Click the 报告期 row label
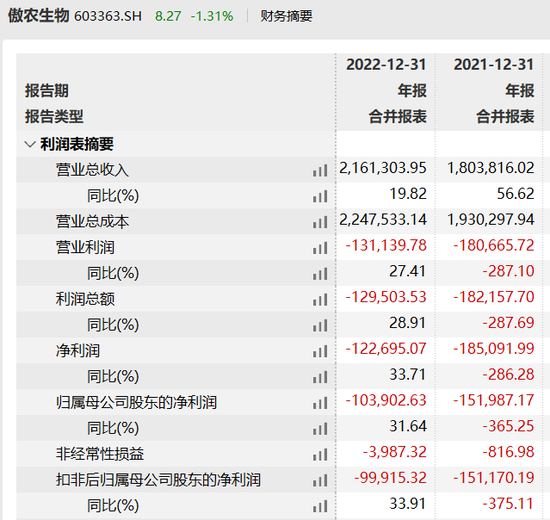This screenshot has width=550, height=520. coord(47,91)
